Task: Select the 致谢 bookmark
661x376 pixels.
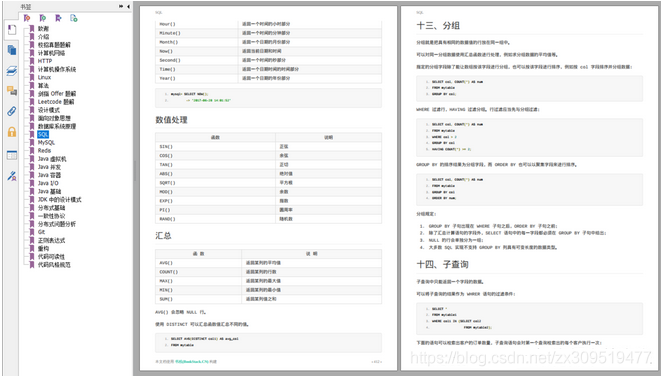Action: tap(43, 29)
